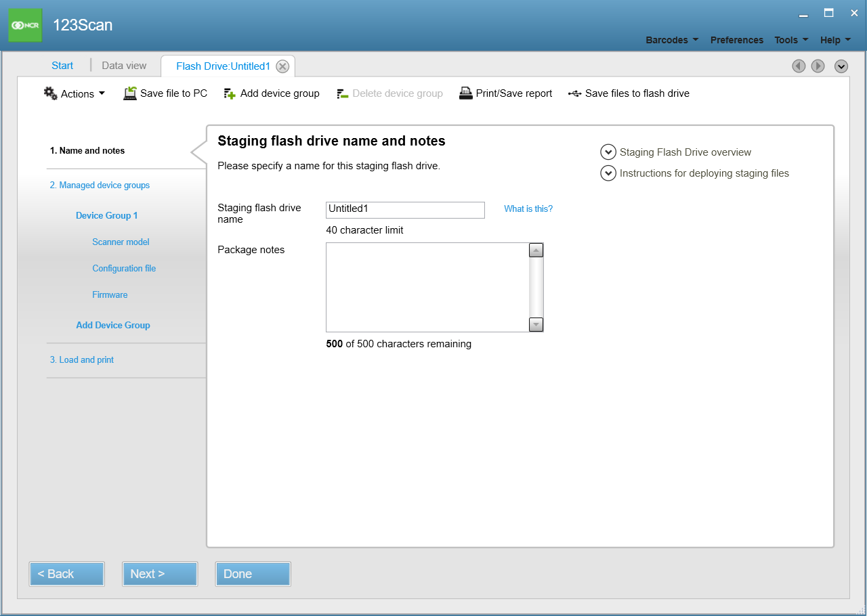Screen dimensions: 867x616
Task: Click the Print/Save report printer icon
Action: (x=465, y=93)
